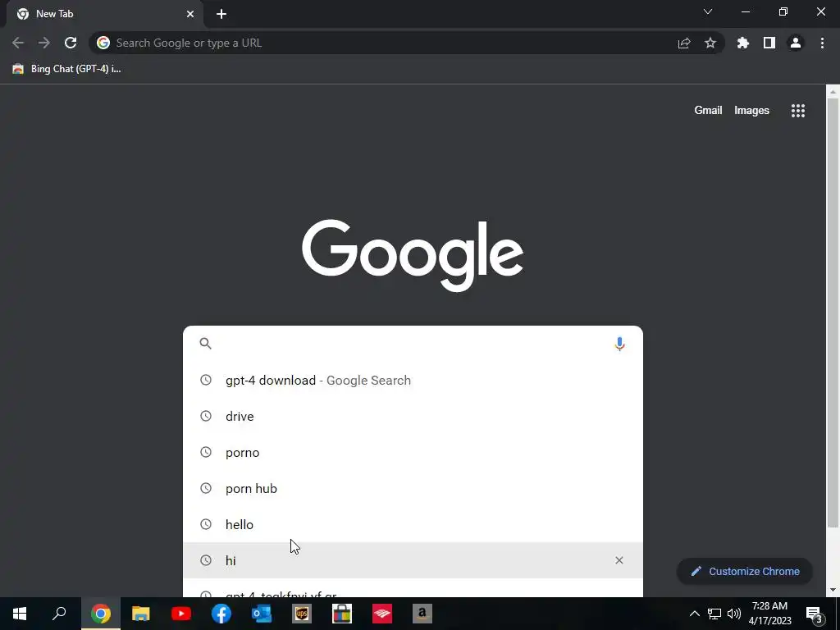Go forward with the forward arrow
The width and height of the screenshot is (840, 630).
[44, 43]
